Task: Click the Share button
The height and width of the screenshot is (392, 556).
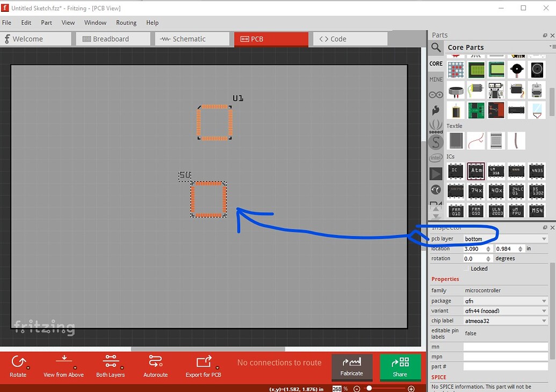Action: [400, 367]
